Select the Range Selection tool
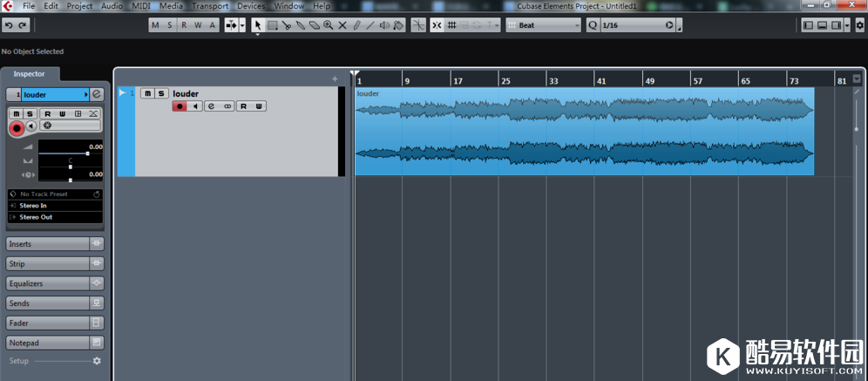868x381 pixels. pos(272,25)
